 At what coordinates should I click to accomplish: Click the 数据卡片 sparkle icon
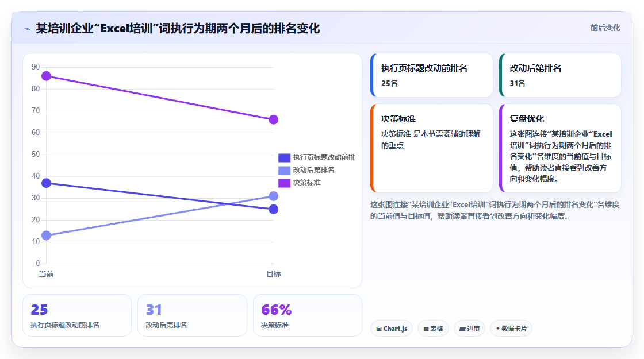(498, 329)
